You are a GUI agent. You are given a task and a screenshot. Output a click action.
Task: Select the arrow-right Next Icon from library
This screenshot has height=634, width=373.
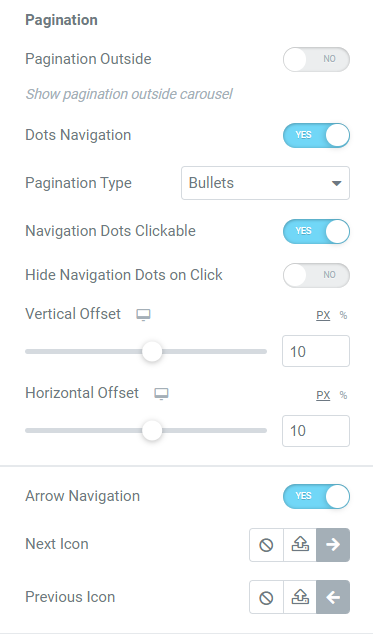pyautogui.click(x=333, y=545)
